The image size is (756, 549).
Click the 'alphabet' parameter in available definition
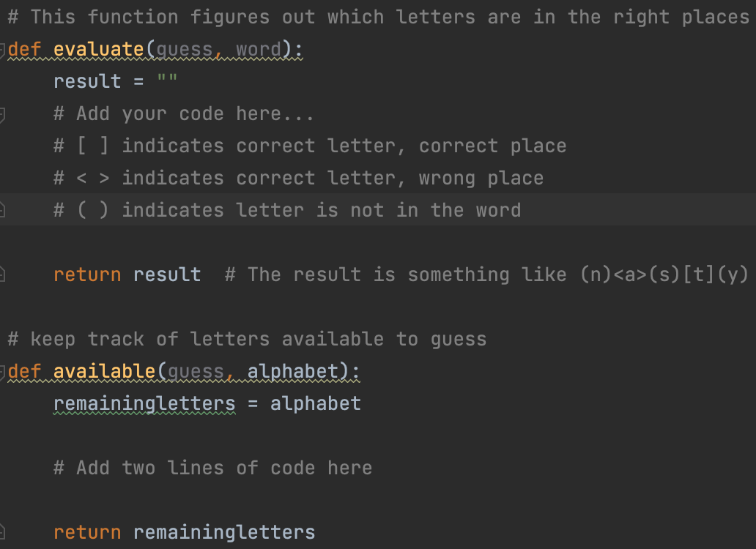tap(293, 372)
